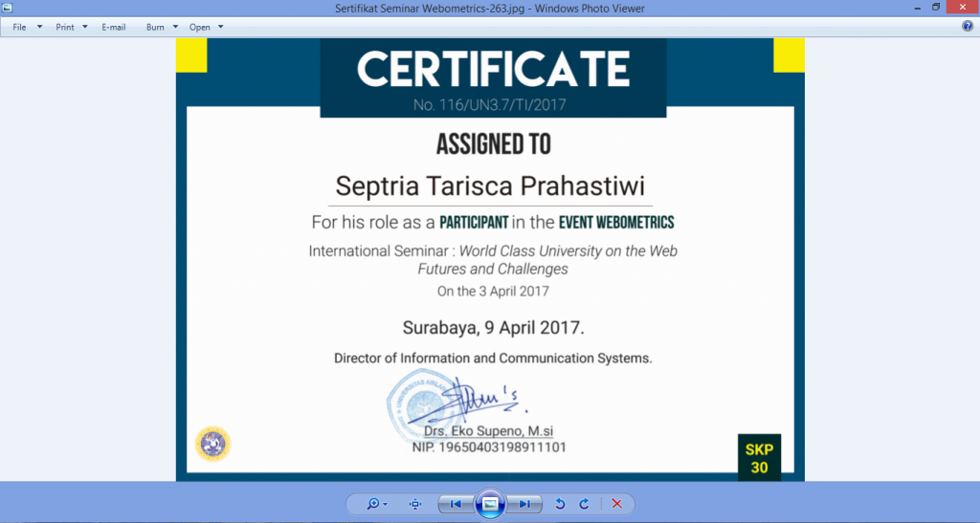This screenshot has height=523, width=980.
Task: Rotate the image counterclockwise
Action: [560, 504]
